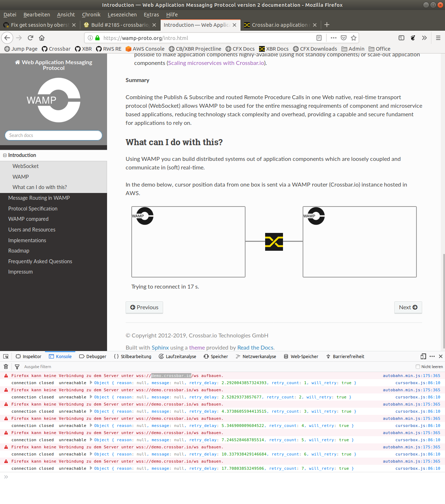445x504 pixels.
Task: Switch to Build #2185 crossbario tab
Action: pyautogui.click(x=120, y=25)
